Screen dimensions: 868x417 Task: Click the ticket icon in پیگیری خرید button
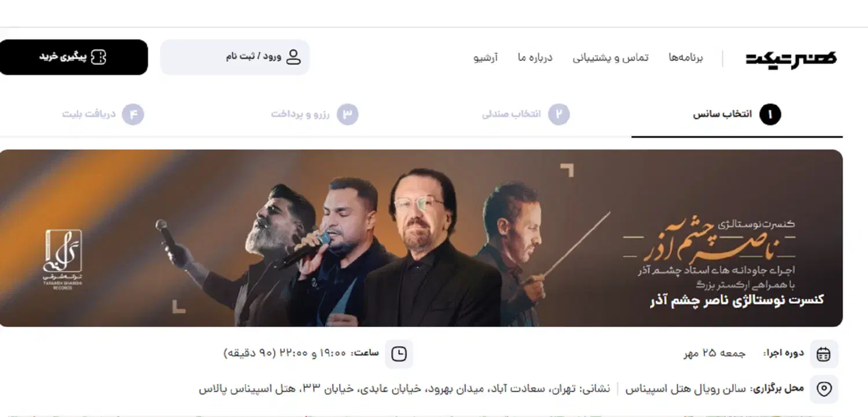[x=99, y=57]
